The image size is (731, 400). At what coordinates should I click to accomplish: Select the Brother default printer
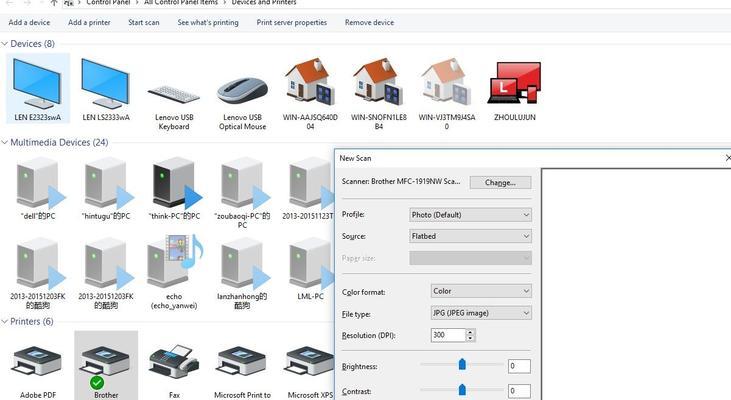click(106, 366)
